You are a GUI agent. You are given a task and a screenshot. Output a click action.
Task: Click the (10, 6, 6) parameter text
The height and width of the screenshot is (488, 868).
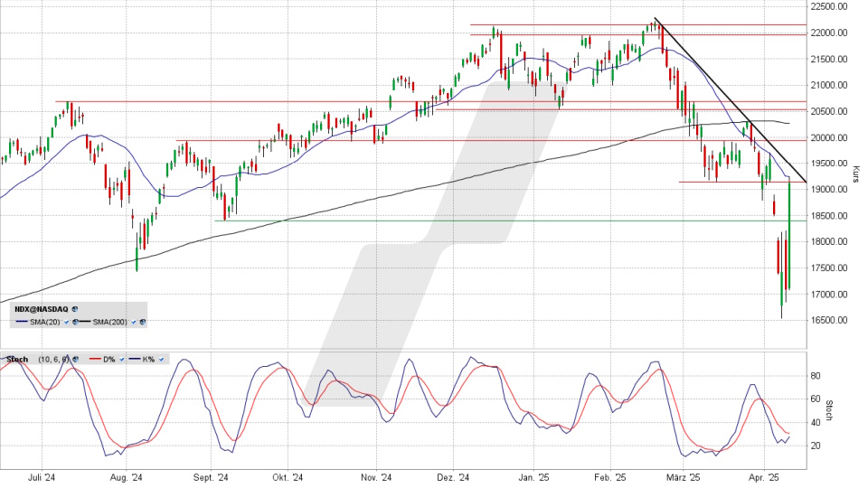[x=53, y=359]
